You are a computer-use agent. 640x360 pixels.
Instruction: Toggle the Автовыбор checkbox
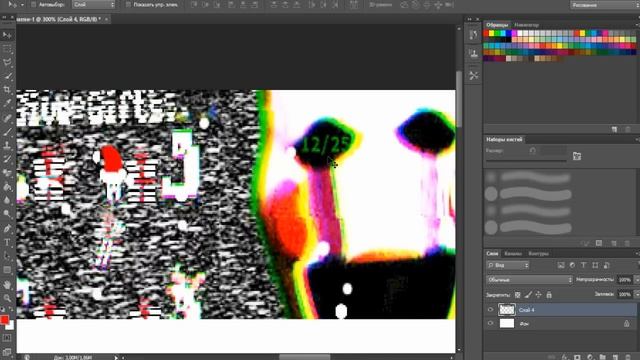[34, 5]
